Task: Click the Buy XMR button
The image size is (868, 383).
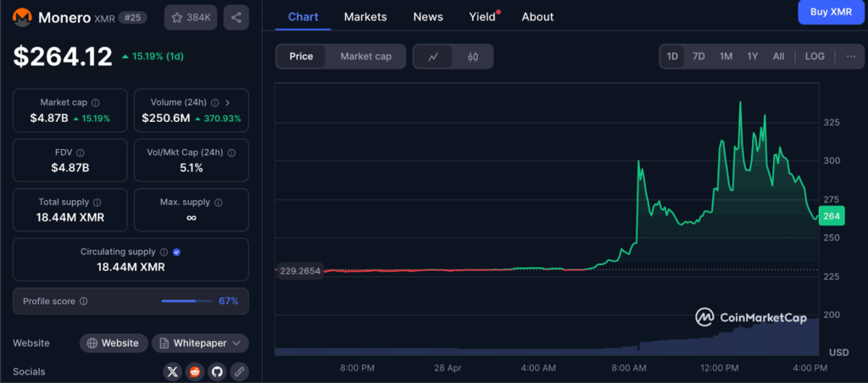Action: click(830, 12)
